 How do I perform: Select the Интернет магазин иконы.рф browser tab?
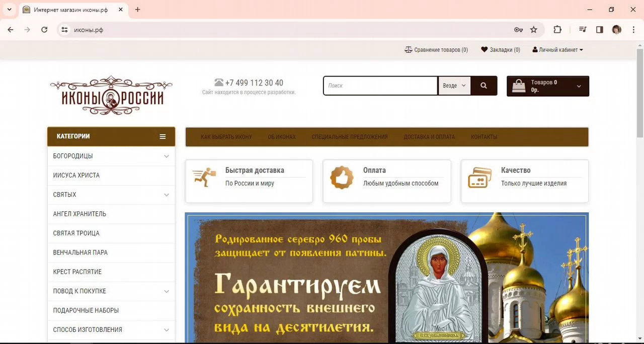pos(74,10)
